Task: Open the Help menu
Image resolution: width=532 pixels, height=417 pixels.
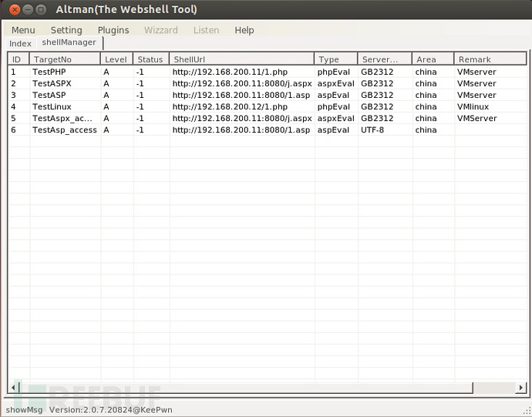Action: [244, 30]
